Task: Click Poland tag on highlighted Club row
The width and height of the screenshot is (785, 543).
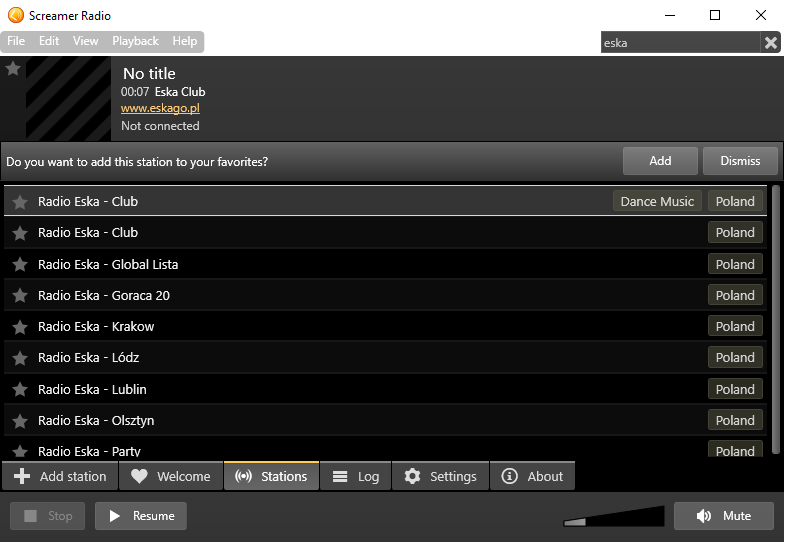Action: coord(735,201)
